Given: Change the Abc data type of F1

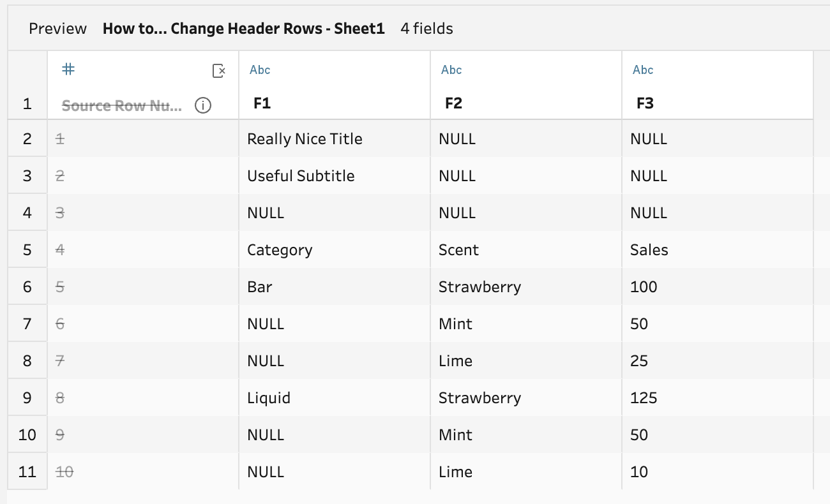Looking at the screenshot, I should click(260, 70).
